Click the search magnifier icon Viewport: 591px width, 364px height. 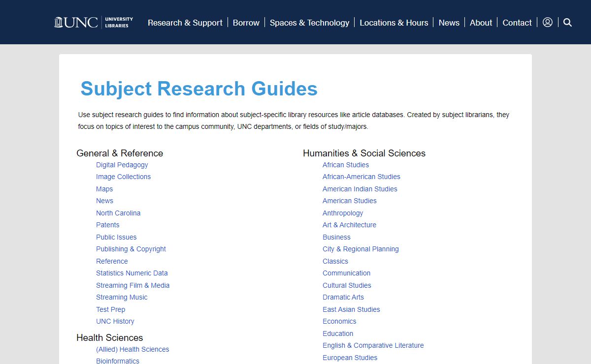[567, 22]
